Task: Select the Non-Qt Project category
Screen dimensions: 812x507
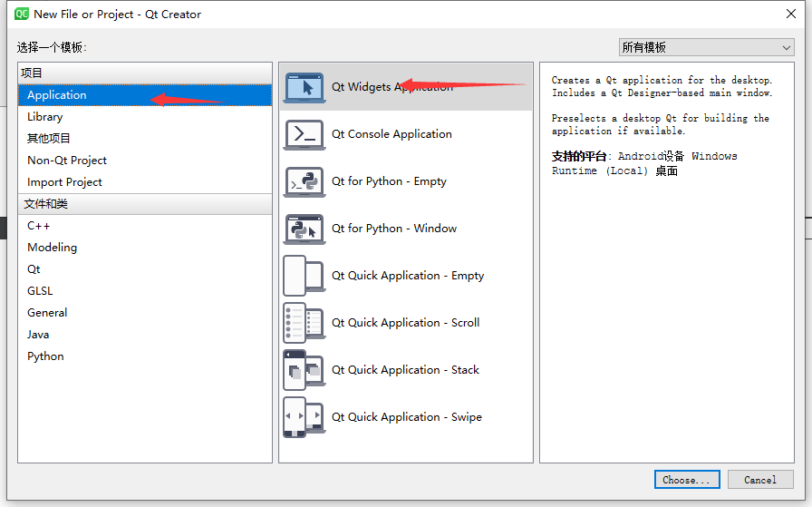Action: point(145,161)
